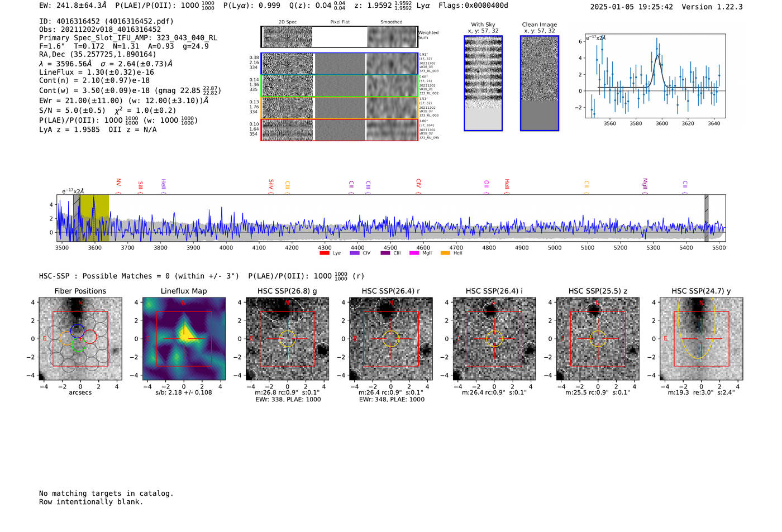
Task: Click the timestamp 2025-01-05 19:25:42
Action: (x=632, y=7)
